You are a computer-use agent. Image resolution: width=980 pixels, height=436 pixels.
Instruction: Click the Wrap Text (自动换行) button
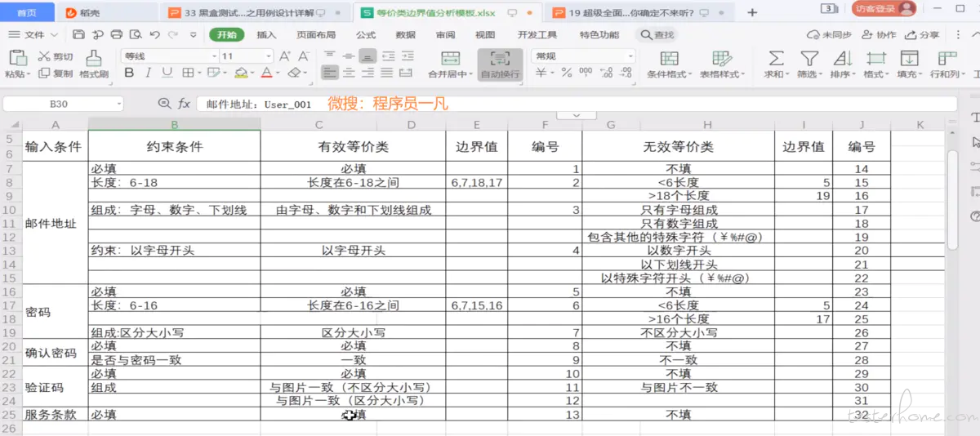(500, 65)
